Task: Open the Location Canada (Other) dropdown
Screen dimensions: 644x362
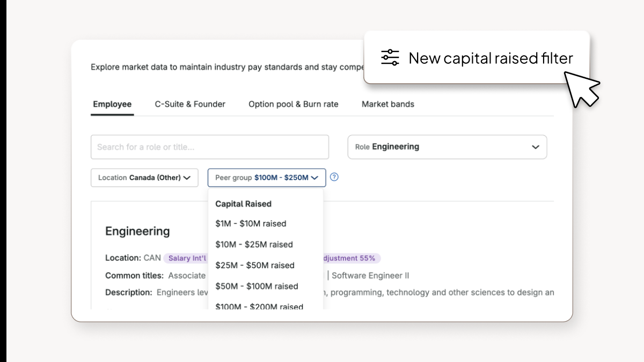Action: point(144,178)
